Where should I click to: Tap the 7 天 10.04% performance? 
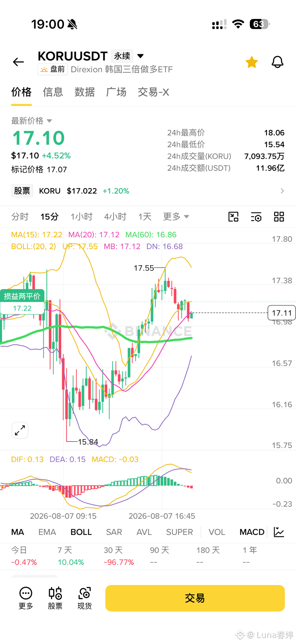point(71,556)
